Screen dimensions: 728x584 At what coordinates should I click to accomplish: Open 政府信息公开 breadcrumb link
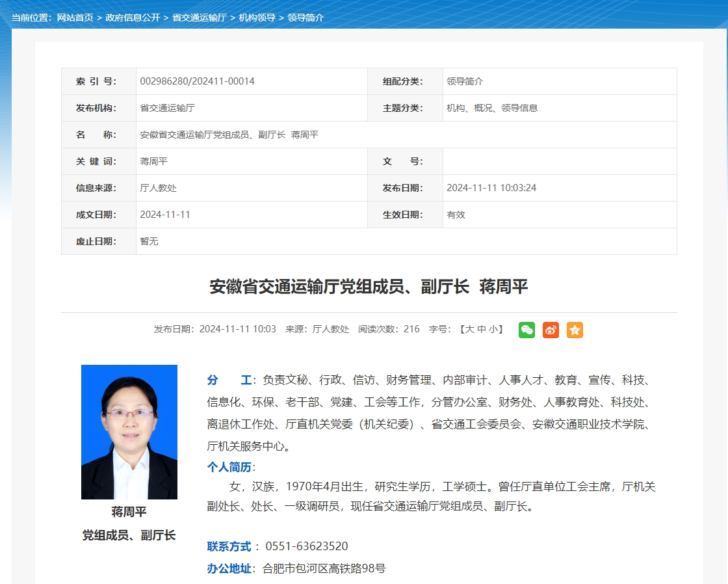pyautogui.click(x=133, y=18)
